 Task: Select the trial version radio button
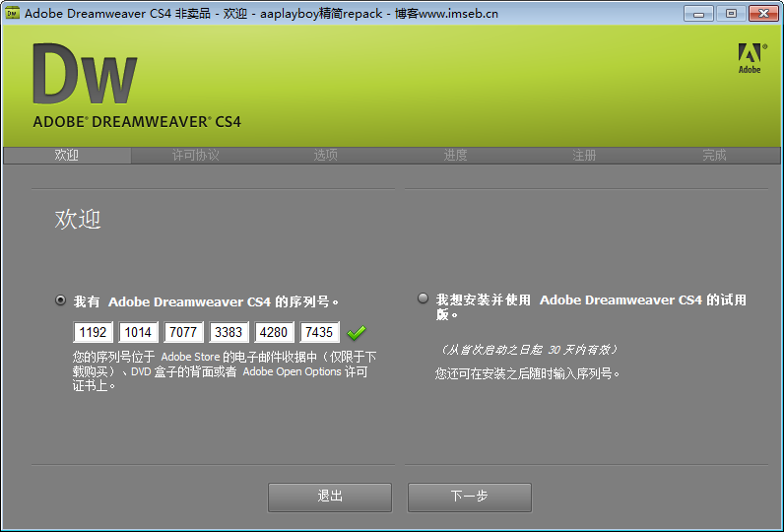coord(423,298)
